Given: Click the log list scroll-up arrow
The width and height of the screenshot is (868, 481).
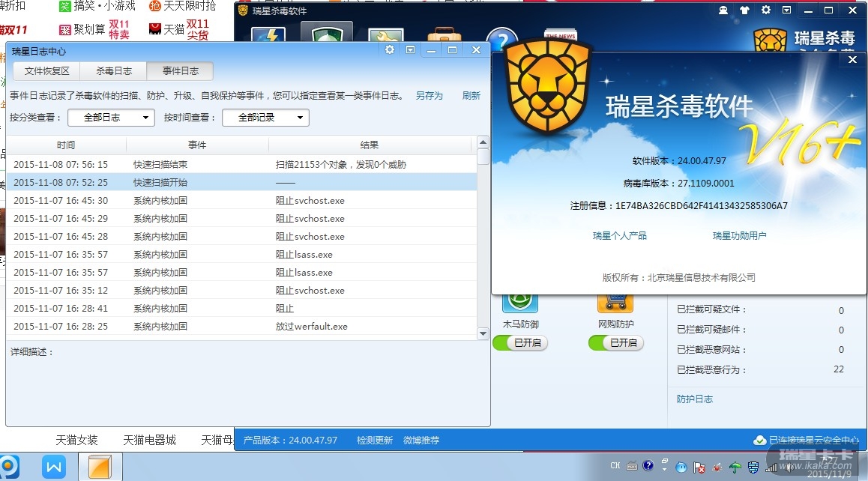Looking at the screenshot, I should (483, 142).
